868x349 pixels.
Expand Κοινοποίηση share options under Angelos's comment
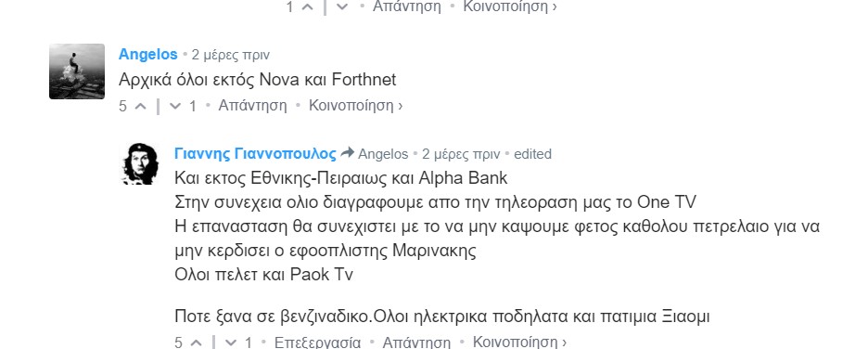pos(355,105)
